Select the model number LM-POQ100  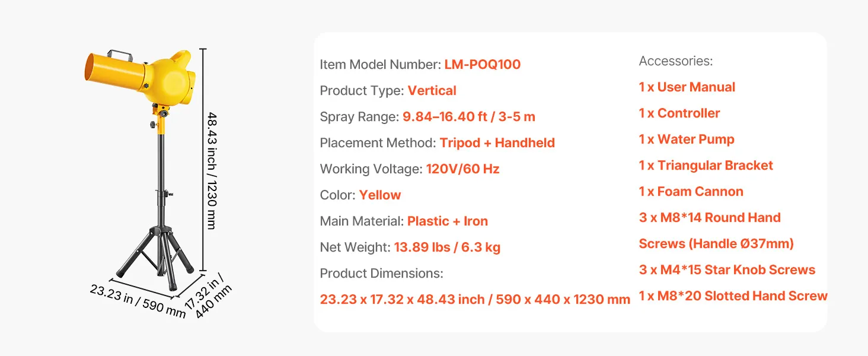[482, 65]
